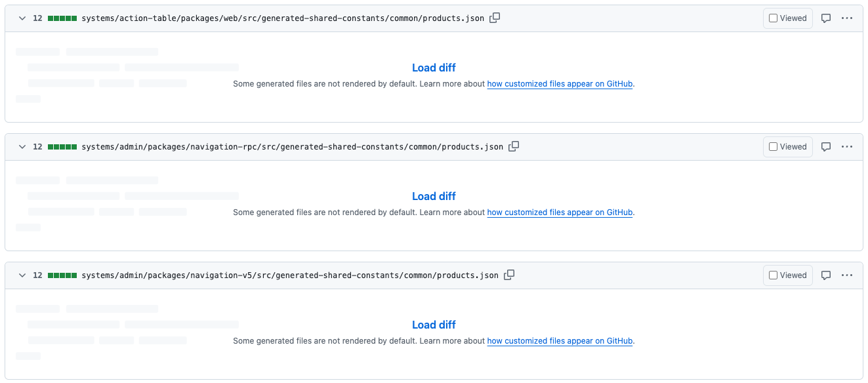The width and height of the screenshot is (868, 383).
Task: Open options dropdown on the navigation-rpc file
Action: point(847,146)
